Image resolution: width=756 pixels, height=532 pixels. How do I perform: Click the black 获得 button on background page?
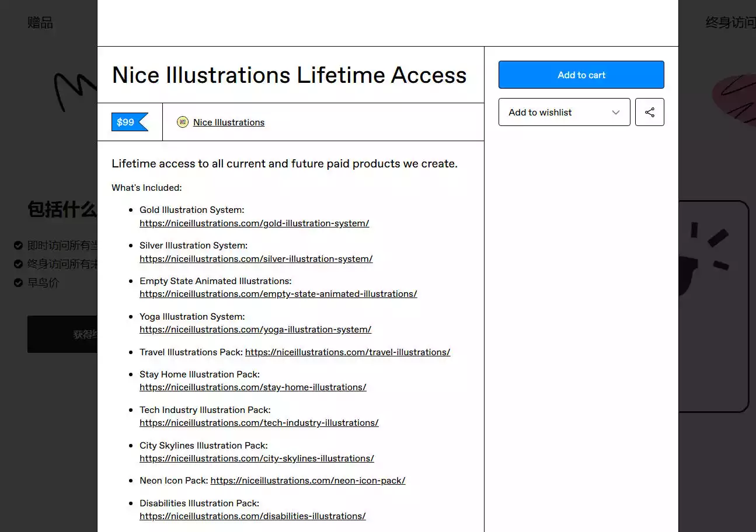pyautogui.click(x=62, y=334)
